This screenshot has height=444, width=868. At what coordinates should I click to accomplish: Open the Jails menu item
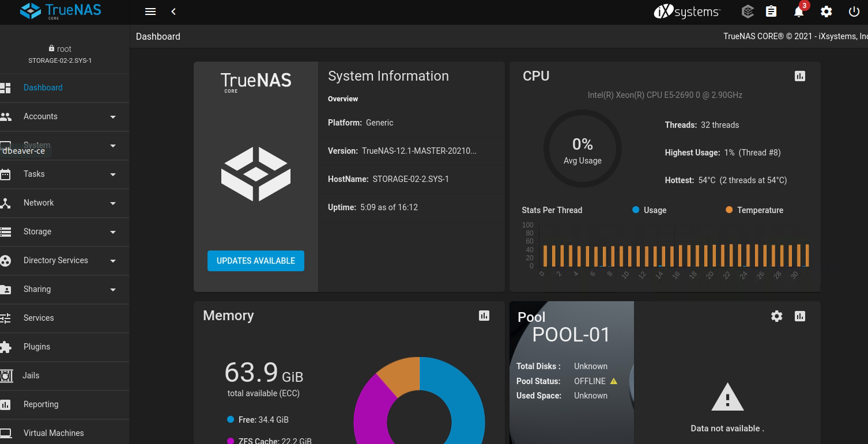coord(65,375)
